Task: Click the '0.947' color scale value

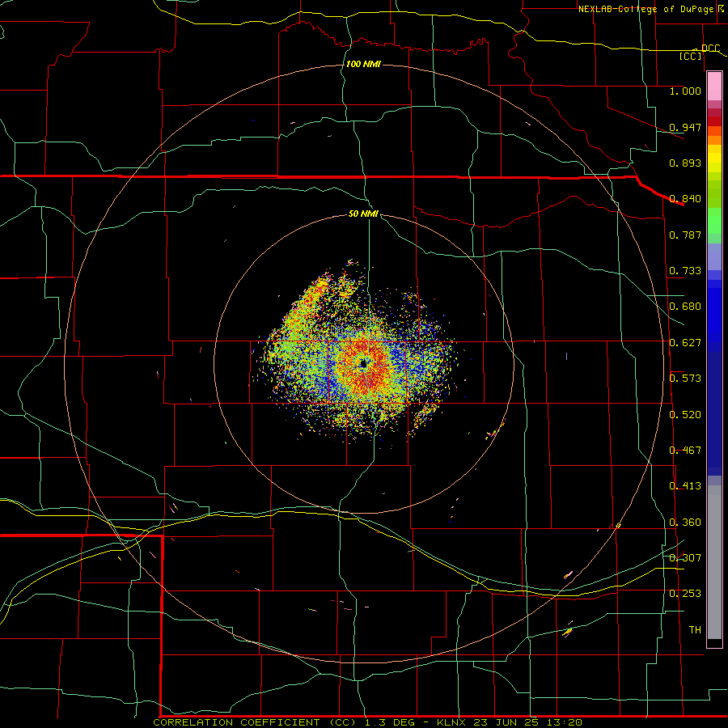Action: (x=685, y=127)
